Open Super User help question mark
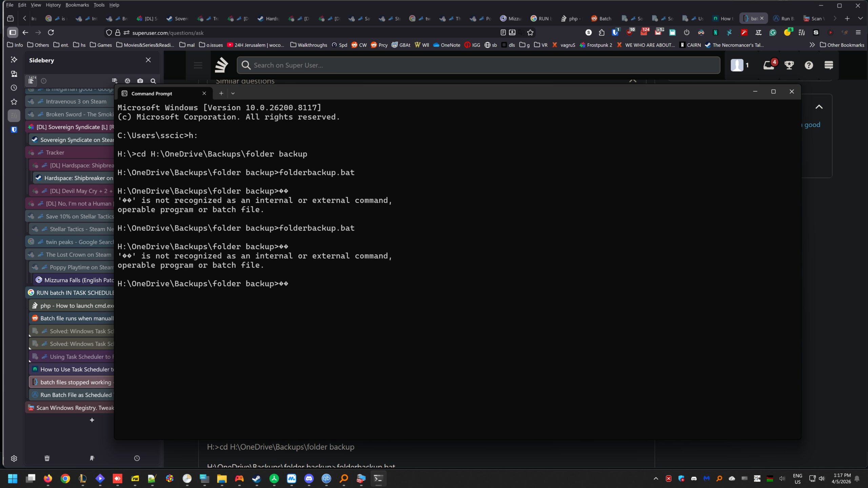Screen dimensions: 868x488 point(809,65)
